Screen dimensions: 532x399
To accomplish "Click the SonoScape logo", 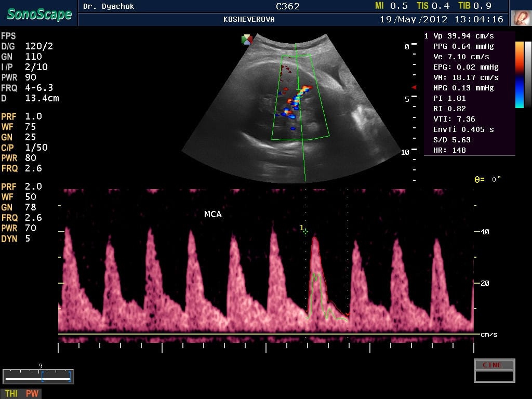I will coord(39,14).
